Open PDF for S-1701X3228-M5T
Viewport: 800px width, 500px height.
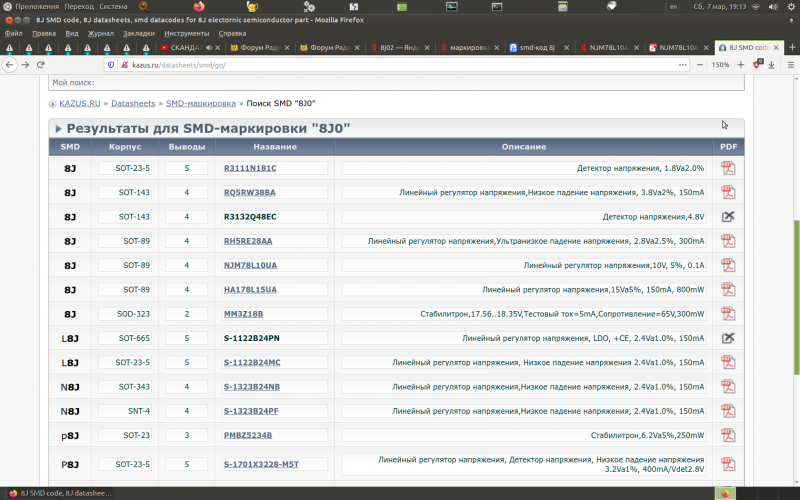coord(728,464)
